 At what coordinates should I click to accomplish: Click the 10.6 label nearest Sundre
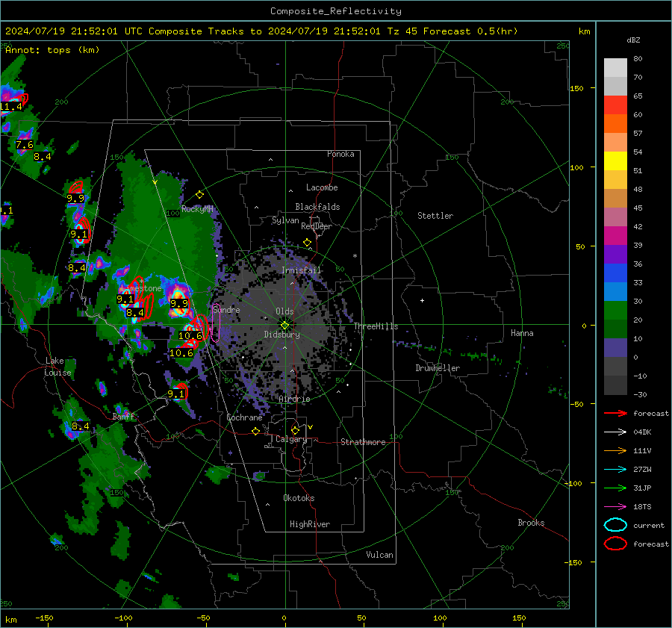[190, 335]
